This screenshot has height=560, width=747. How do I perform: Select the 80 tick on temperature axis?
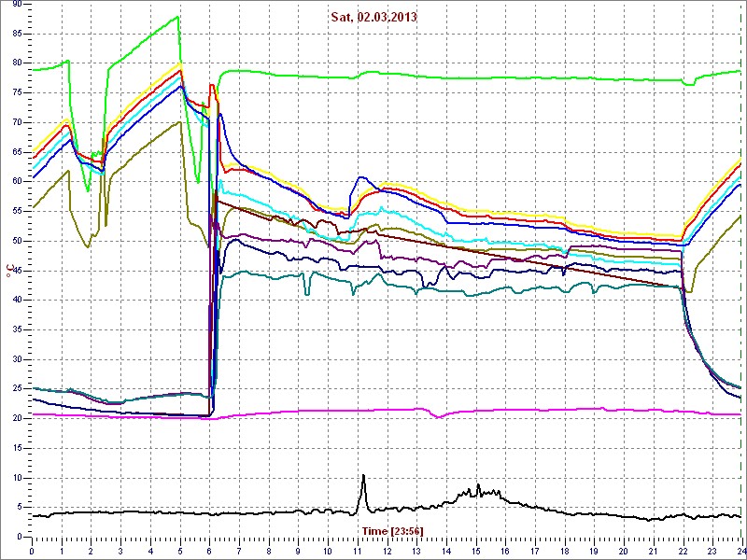[x=16, y=63]
